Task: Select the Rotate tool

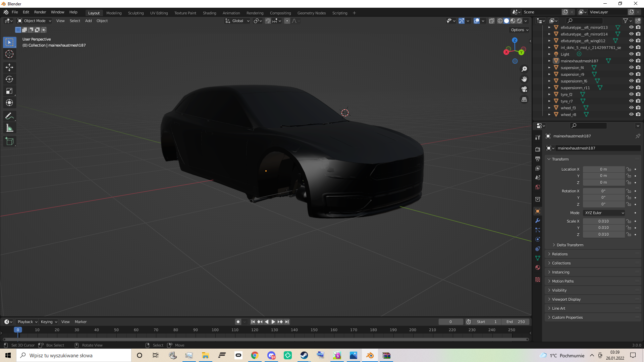Action: pos(9,79)
